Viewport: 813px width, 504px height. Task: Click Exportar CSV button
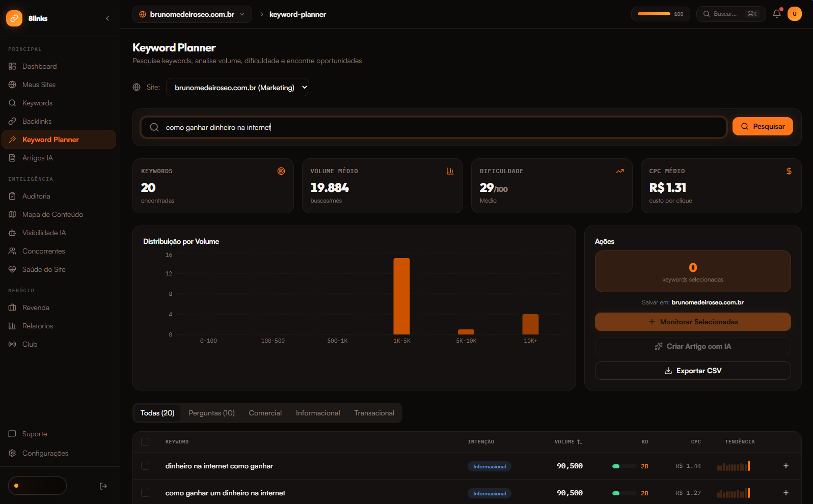point(693,371)
